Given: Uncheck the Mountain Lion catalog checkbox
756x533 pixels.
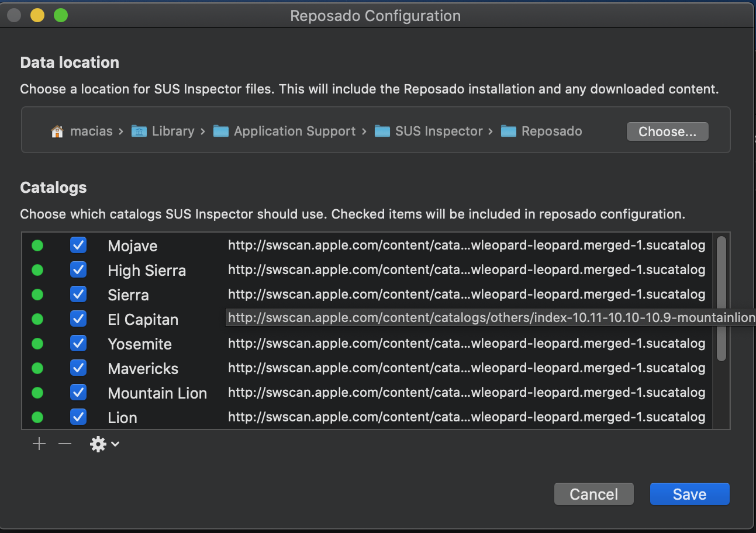Looking at the screenshot, I should (x=78, y=392).
